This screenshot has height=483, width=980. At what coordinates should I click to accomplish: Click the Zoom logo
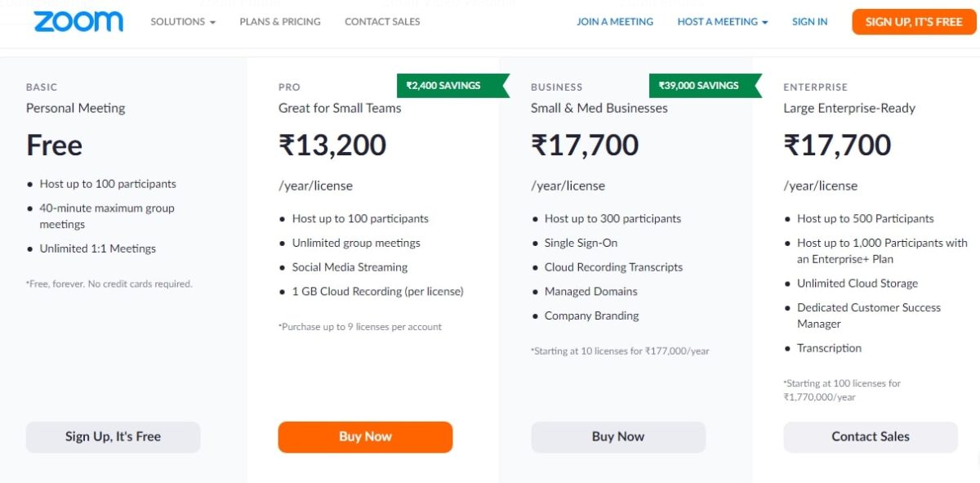coord(78,22)
